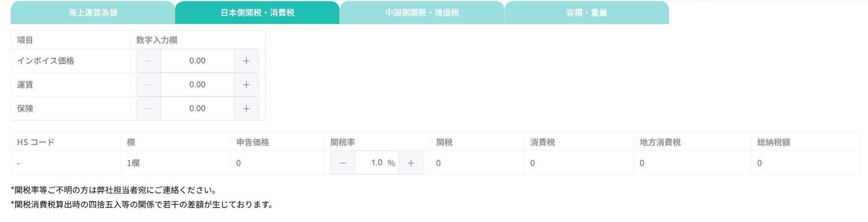Increase the 保険 value with plus
Image resolution: width=868 pixels, height=222 pixels.
click(246, 108)
